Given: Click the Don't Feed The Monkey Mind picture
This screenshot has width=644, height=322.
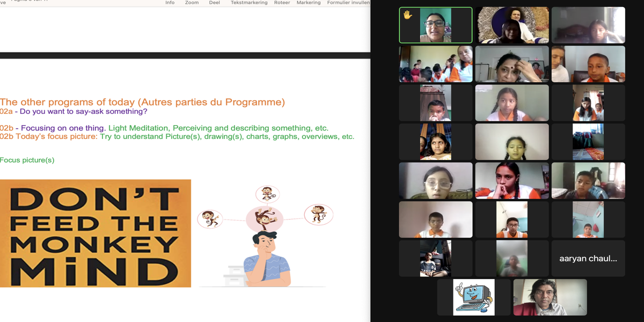Looking at the screenshot, I should coord(96,233).
